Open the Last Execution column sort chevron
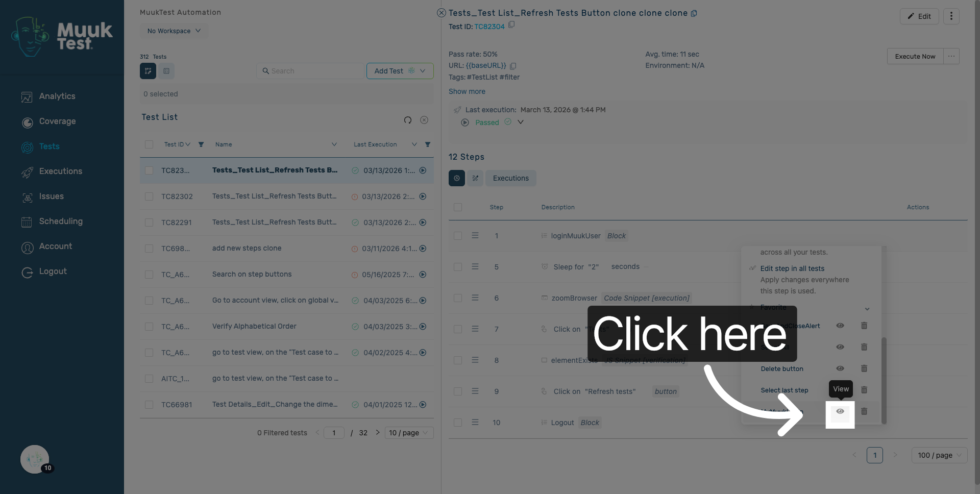The height and width of the screenshot is (494, 980). pyautogui.click(x=414, y=144)
